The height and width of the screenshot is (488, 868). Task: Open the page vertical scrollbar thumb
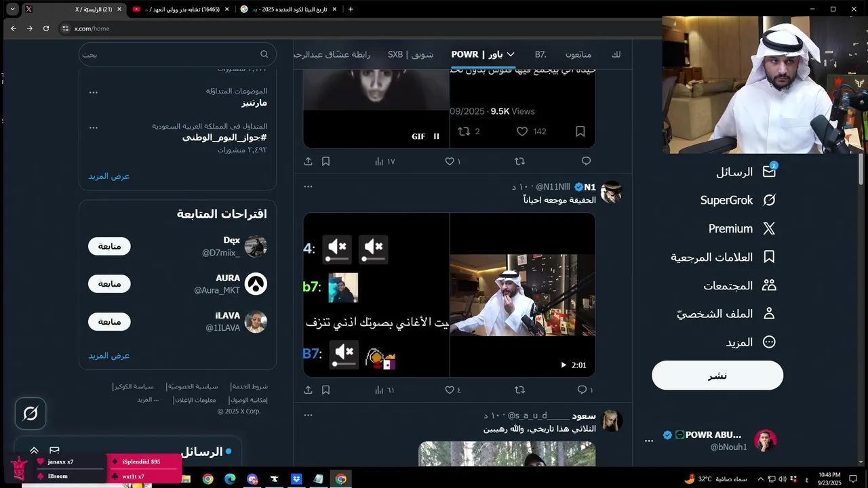pyautogui.click(x=861, y=168)
